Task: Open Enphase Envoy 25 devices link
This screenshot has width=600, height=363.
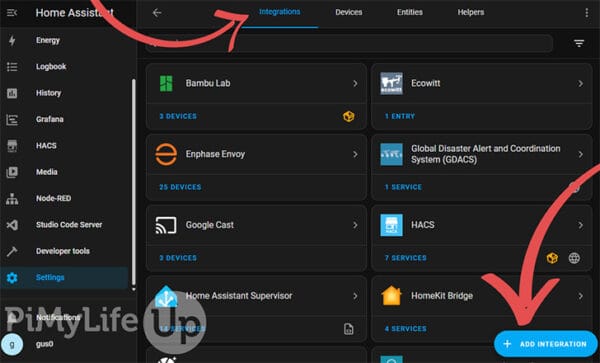Action: pos(180,187)
